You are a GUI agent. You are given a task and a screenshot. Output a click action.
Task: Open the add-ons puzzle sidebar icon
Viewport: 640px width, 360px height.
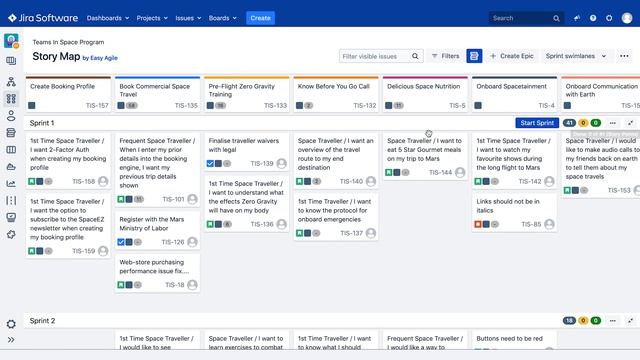11,234
